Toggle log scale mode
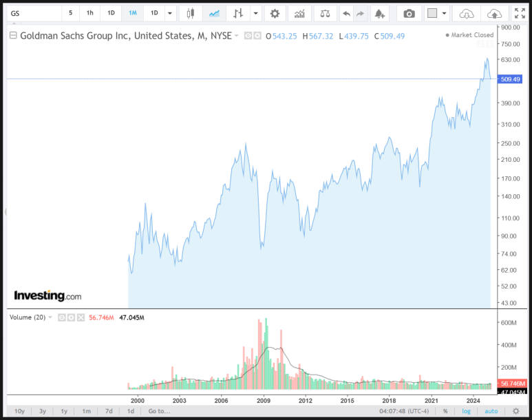Image resolution: width=532 pixels, height=420 pixels. (x=466, y=411)
